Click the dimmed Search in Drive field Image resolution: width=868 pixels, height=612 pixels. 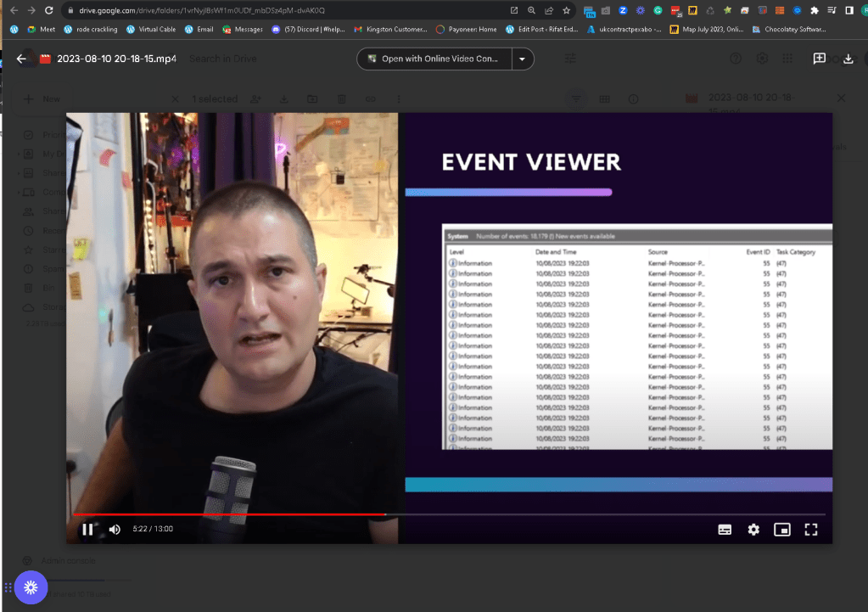point(222,59)
